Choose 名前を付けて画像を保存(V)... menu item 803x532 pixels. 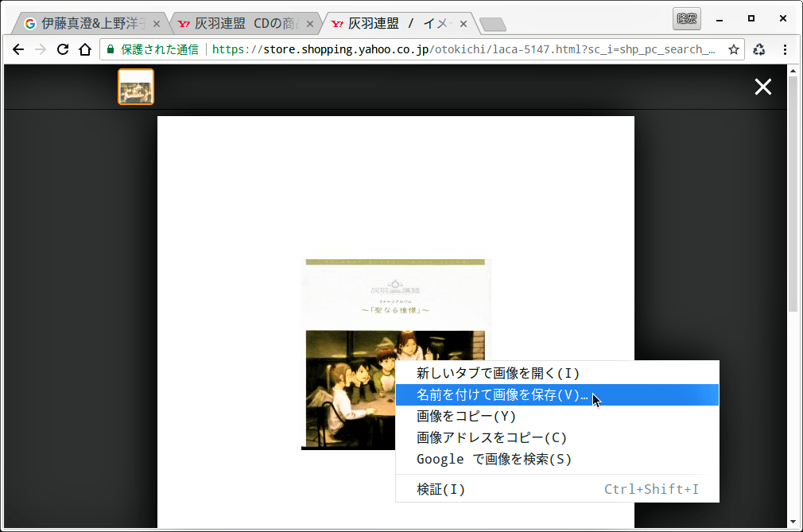(557, 394)
